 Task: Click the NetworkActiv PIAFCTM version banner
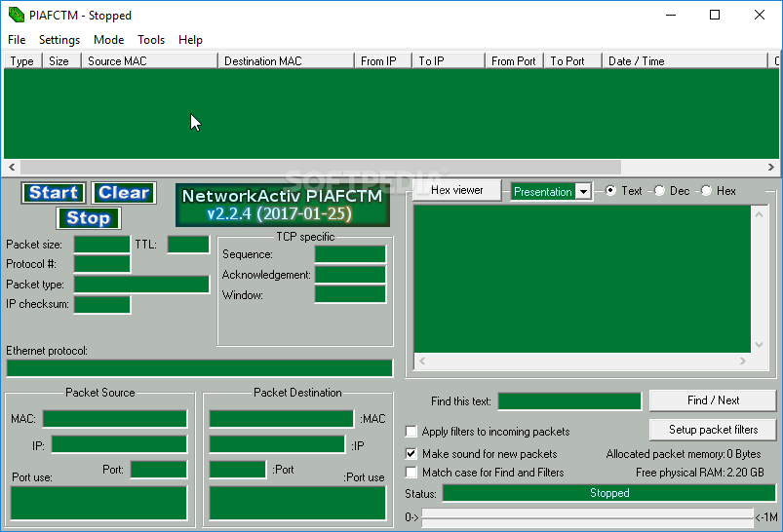[x=283, y=205]
